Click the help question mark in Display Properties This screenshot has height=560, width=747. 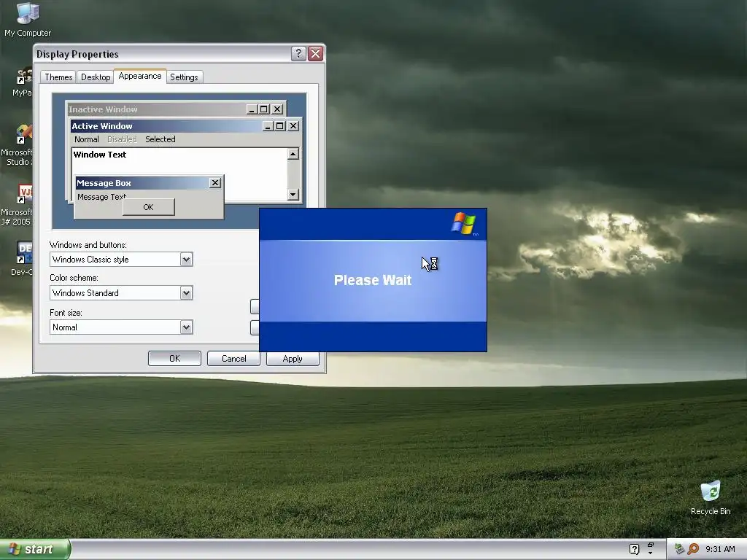coord(298,54)
